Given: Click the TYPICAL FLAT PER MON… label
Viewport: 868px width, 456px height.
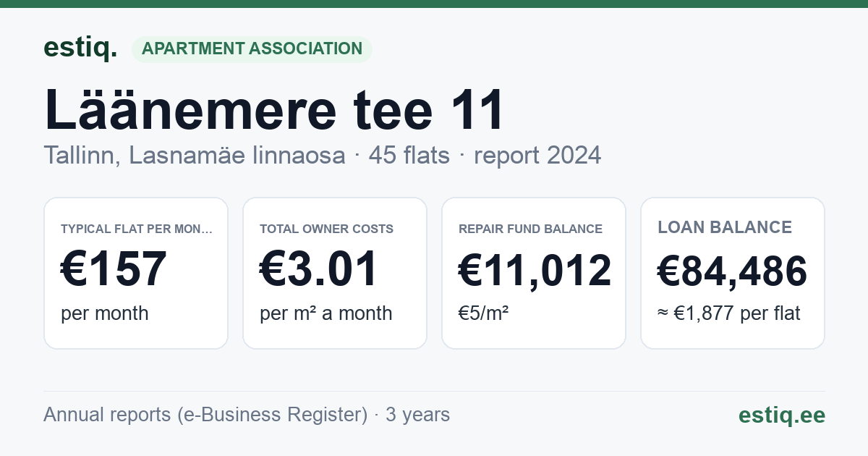Looking at the screenshot, I should (137, 229).
